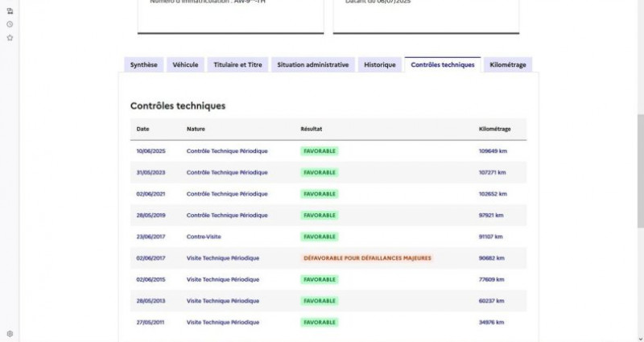Click the 109649 km mileage value
The image size is (644, 342).
[493, 150]
